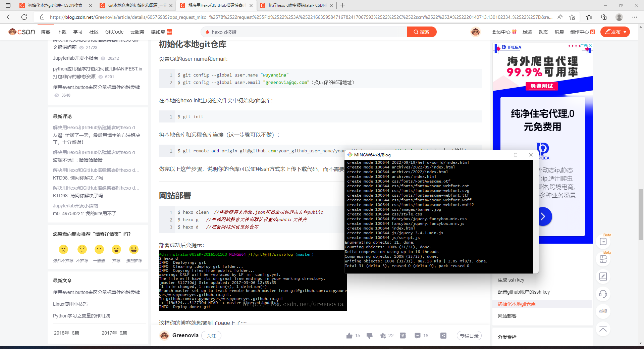
Task: Switch to the '执行hexo d命令报错fatal' tab
Action: point(297,5)
